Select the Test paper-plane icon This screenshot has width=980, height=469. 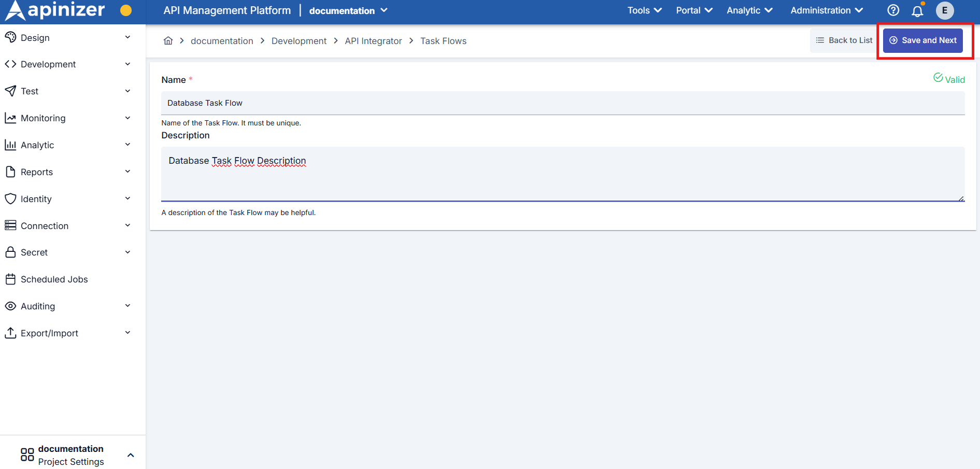(x=11, y=91)
